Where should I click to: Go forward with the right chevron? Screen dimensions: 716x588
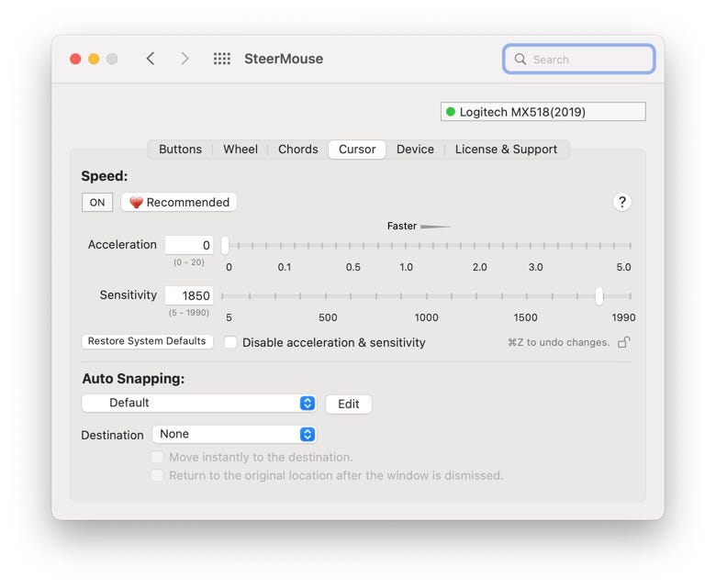184,59
